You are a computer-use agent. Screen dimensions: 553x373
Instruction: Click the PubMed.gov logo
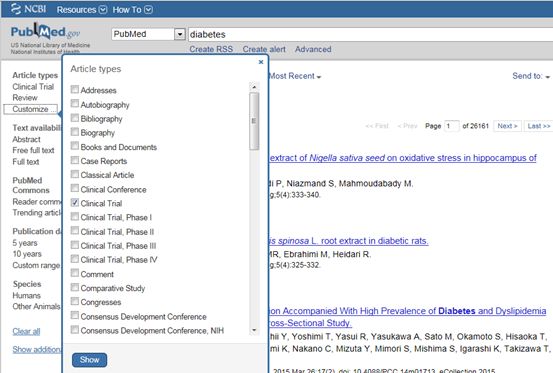point(45,32)
